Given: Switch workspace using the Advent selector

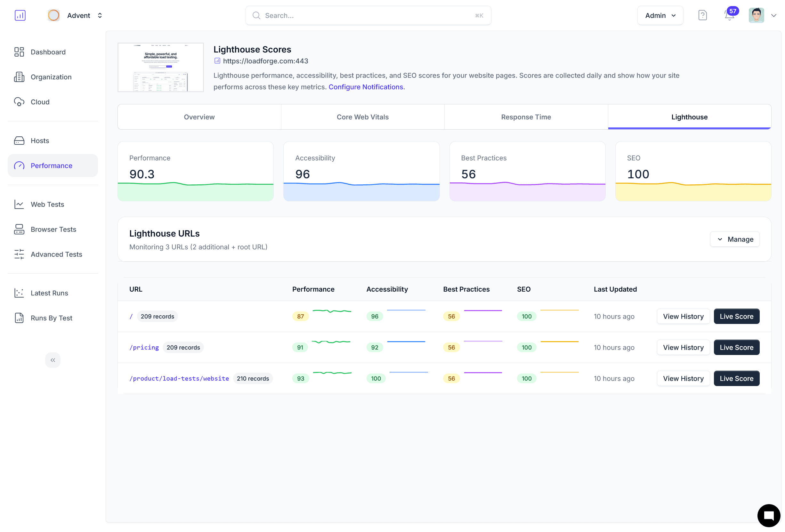Looking at the screenshot, I should point(79,15).
